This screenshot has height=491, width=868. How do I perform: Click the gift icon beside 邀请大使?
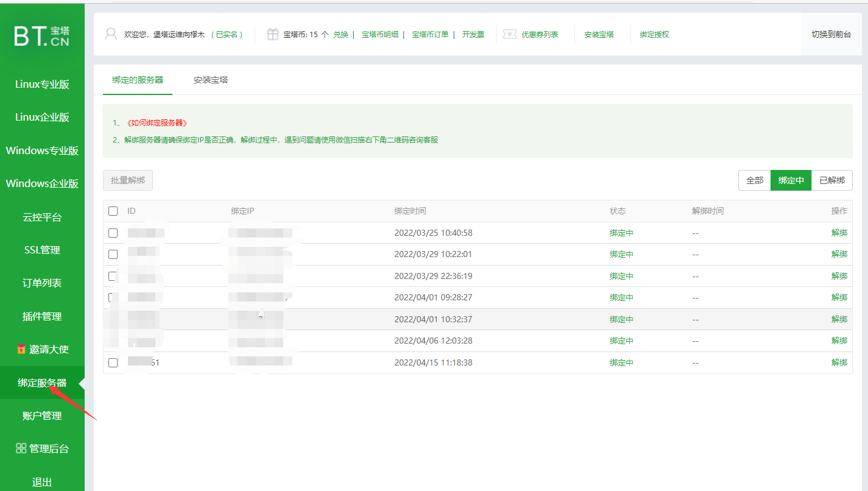pos(21,350)
